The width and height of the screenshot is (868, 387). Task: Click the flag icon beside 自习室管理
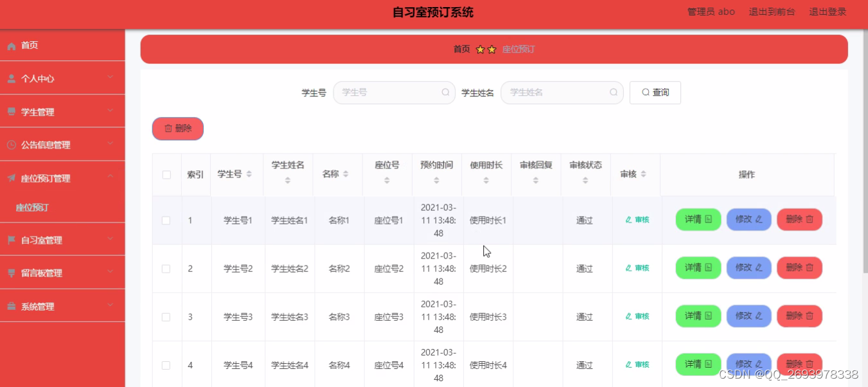[x=12, y=240]
